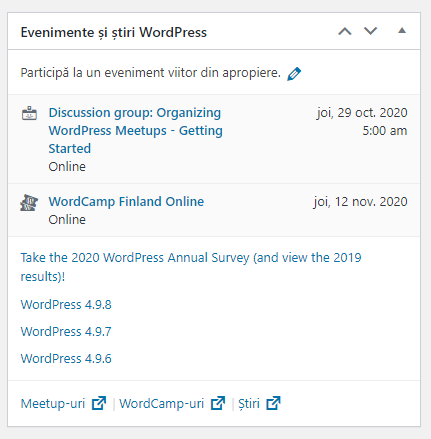
Task: Move widget up with the up chevron
Action: point(345,32)
